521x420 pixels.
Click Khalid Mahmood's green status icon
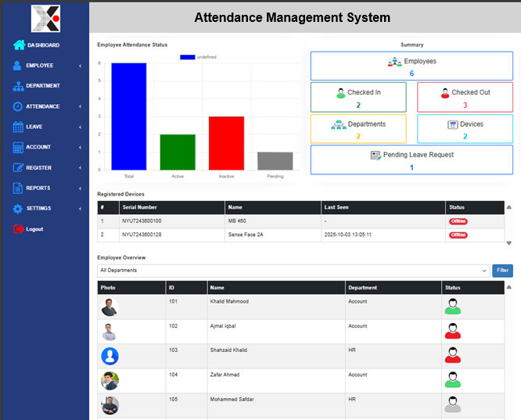coord(452,307)
